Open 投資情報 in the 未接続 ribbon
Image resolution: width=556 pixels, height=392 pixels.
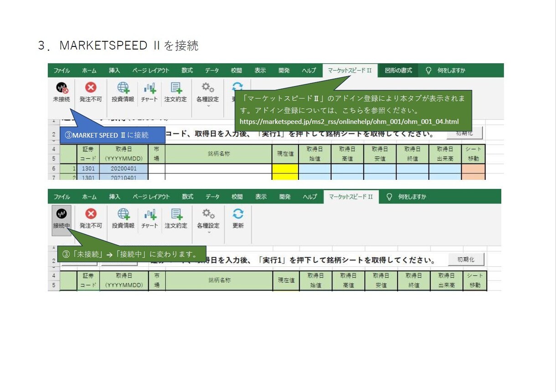(123, 92)
